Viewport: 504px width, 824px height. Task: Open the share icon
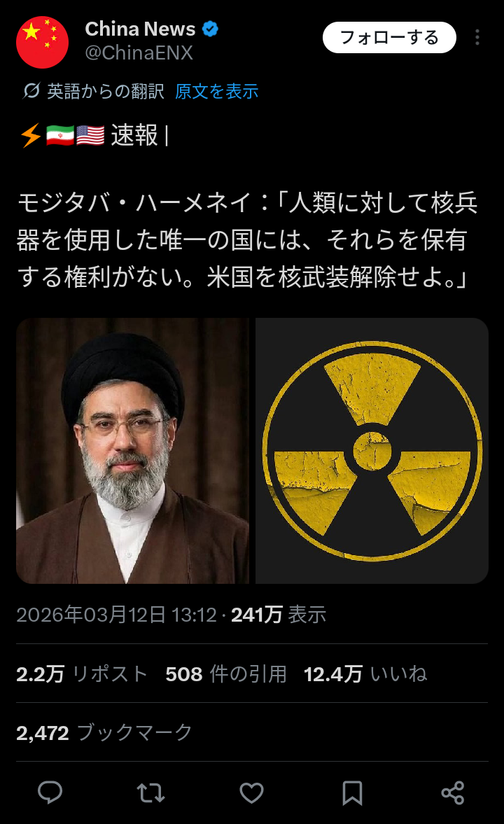point(452,792)
